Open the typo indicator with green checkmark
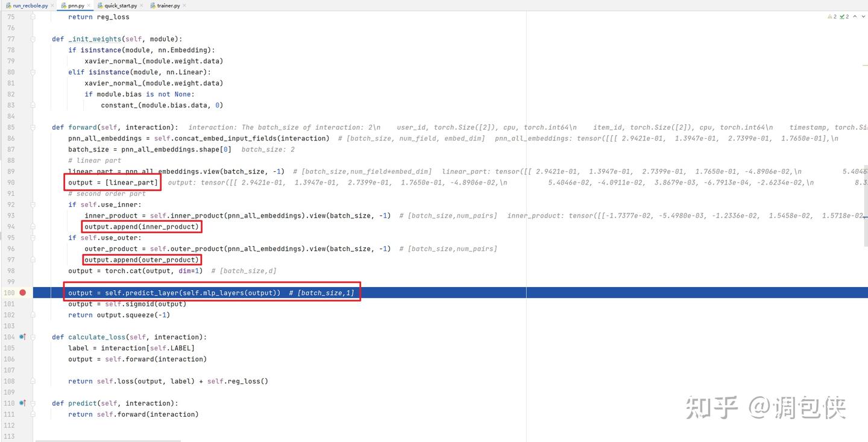The width and height of the screenshot is (868, 442). 844,16
